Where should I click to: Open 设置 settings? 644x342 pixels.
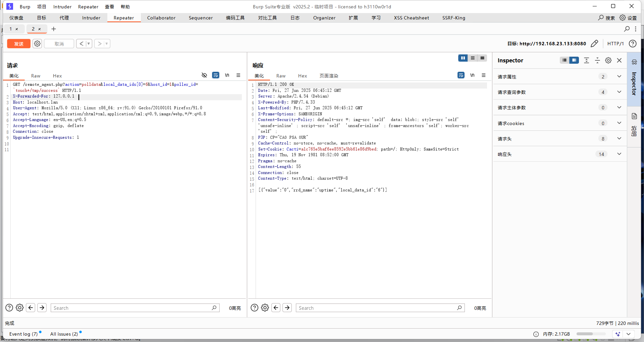(x=628, y=18)
